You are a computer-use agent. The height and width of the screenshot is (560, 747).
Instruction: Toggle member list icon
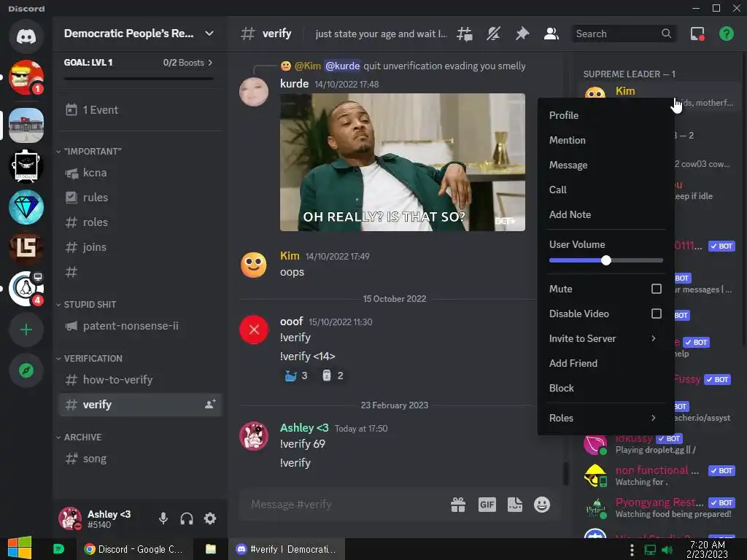[x=551, y=34]
